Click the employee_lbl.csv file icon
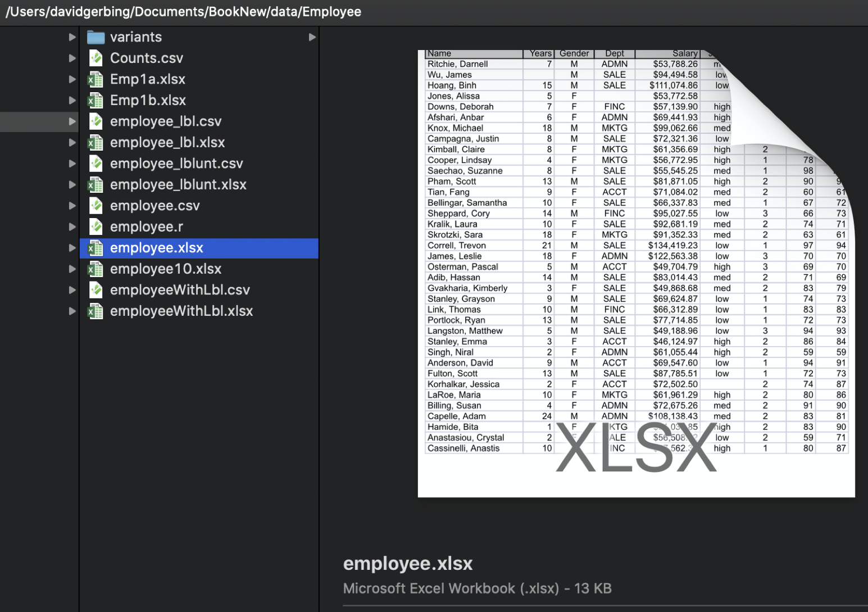 click(x=96, y=121)
